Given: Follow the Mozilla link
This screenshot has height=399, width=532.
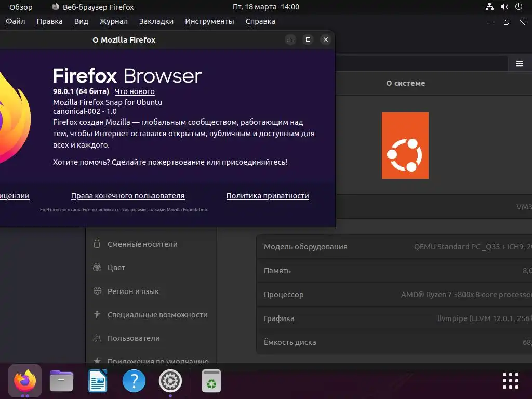Looking at the screenshot, I should [118, 122].
